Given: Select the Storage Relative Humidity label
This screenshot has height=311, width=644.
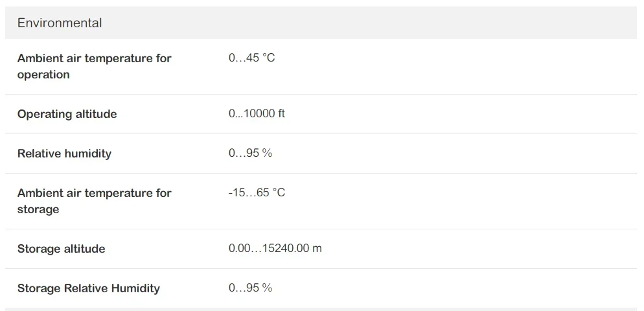Looking at the screenshot, I should 88,288.
